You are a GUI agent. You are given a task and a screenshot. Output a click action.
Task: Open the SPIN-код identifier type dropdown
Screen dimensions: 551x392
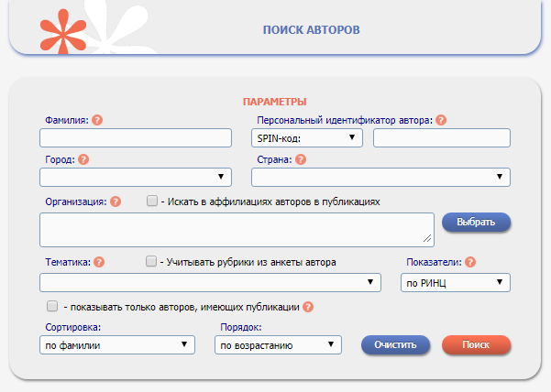coord(306,138)
